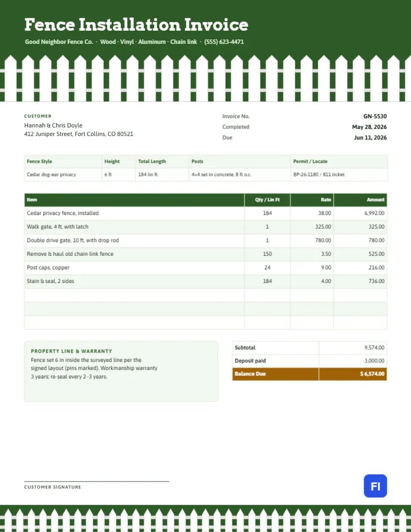Click the Deposit paid label
This screenshot has width=411, height=532.
250,361
